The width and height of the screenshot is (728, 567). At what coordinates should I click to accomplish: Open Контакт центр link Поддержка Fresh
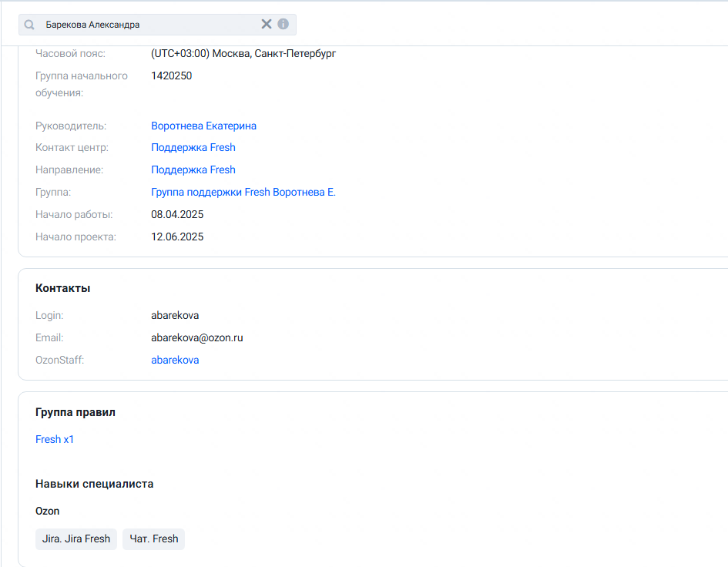[x=193, y=148]
